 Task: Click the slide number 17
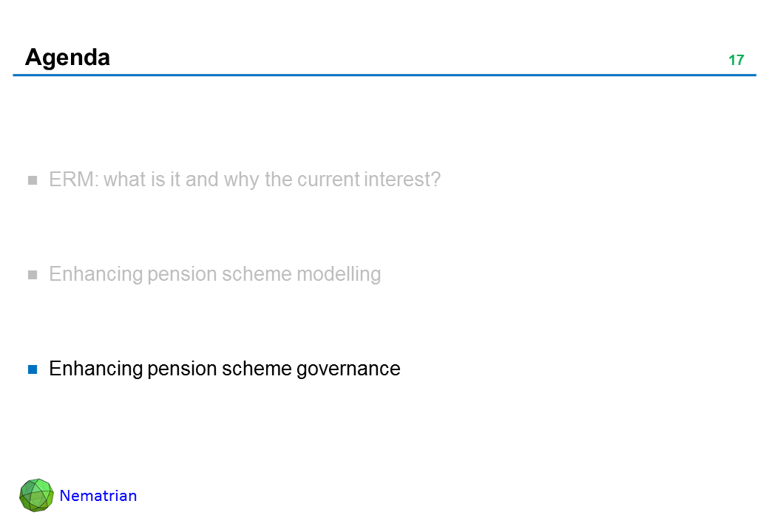[736, 61]
